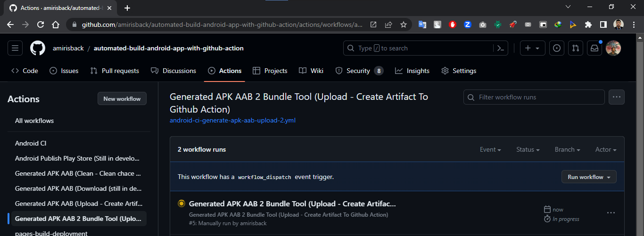Bookmark page with the star icon
The image size is (644, 236).
(x=404, y=24)
